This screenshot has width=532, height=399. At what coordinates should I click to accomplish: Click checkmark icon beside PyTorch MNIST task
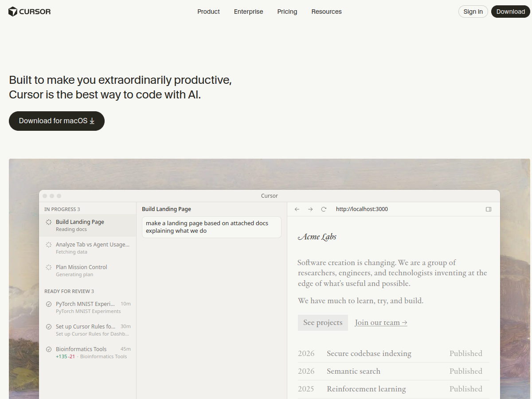point(49,304)
